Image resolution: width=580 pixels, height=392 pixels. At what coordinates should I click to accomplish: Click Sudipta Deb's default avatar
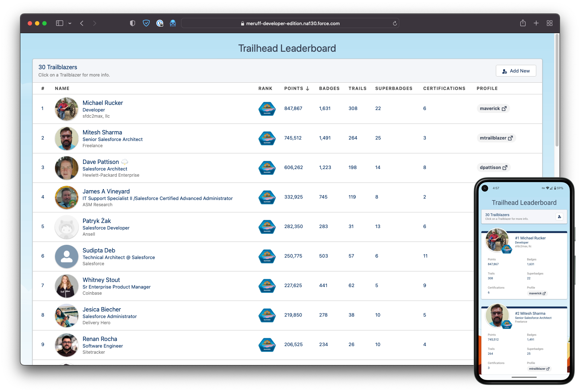pyautogui.click(x=67, y=256)
